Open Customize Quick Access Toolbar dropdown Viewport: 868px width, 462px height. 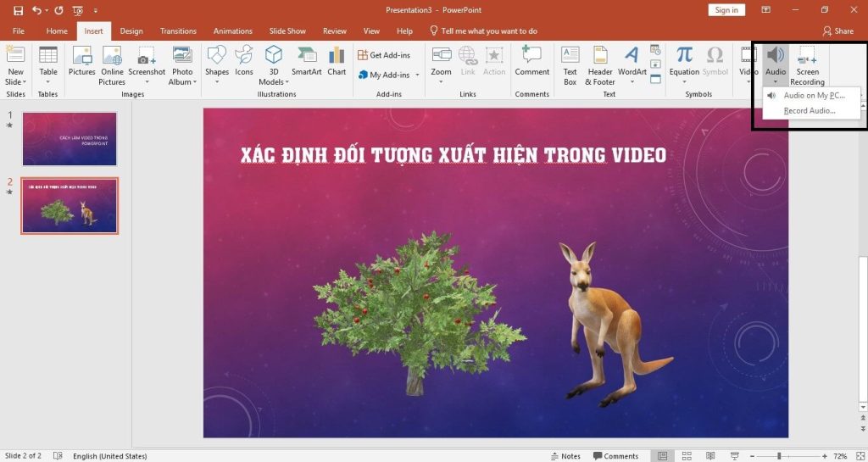point(96,10)
